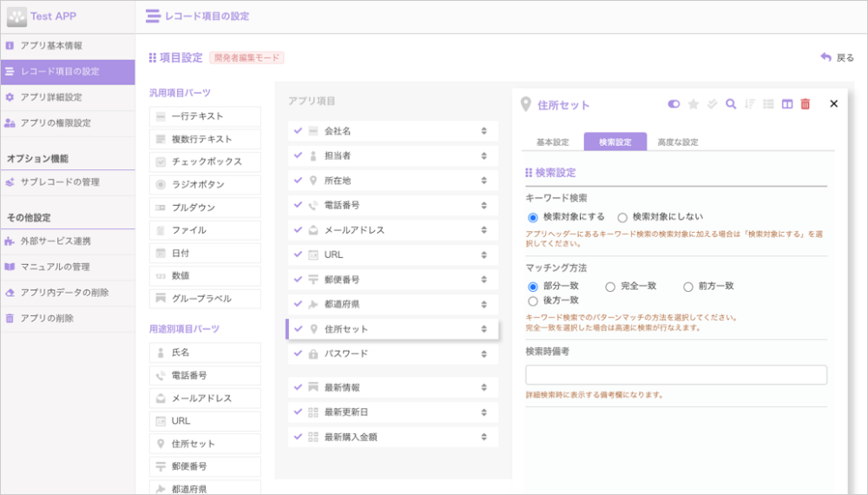Click the lock icon on パスワード row

coord(313,353)
